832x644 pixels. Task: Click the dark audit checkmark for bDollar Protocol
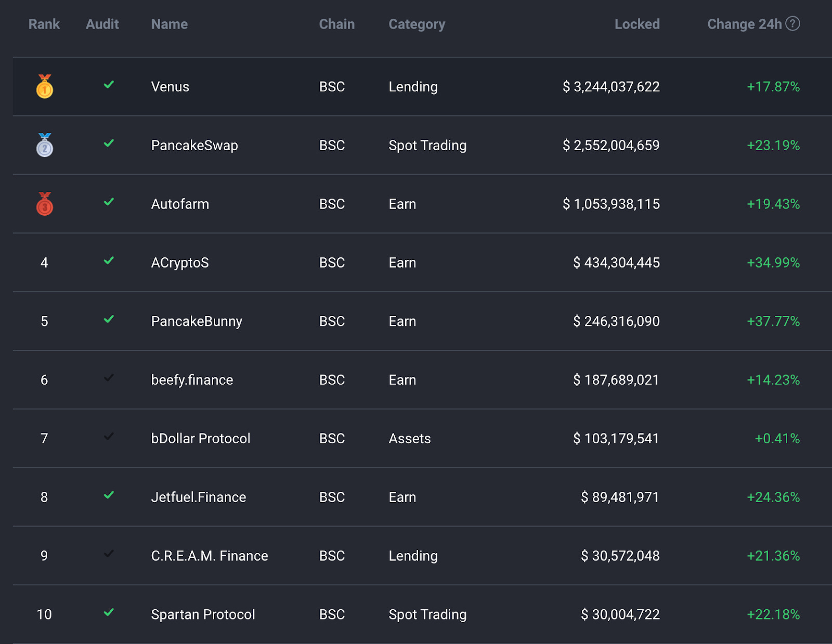[x=109, y=437]
